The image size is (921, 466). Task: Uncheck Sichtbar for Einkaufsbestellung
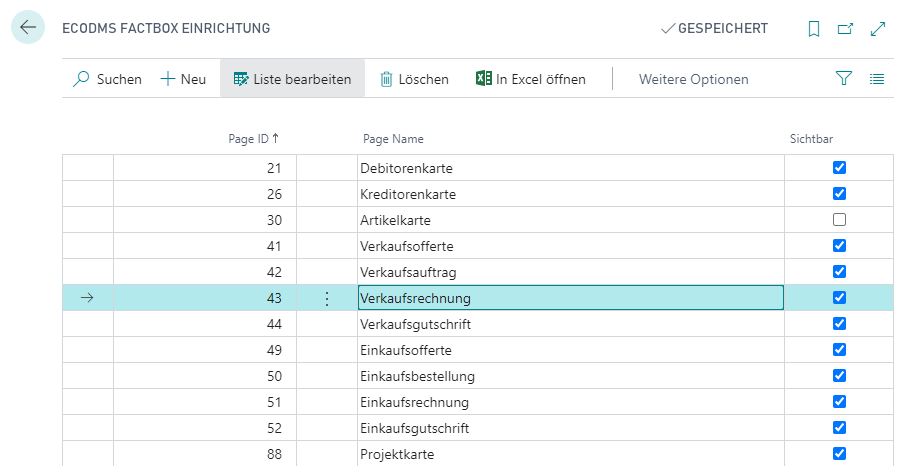[839, 375]
